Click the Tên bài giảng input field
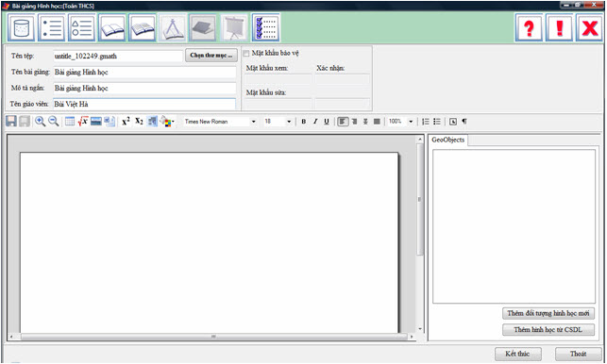This screenshot has width=607, height=364. coord(144,72)
